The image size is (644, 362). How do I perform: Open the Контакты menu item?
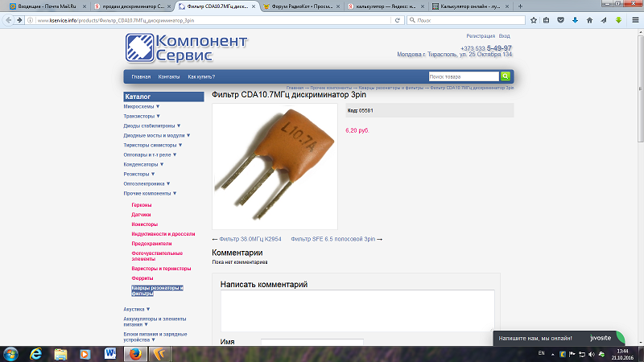169,76
